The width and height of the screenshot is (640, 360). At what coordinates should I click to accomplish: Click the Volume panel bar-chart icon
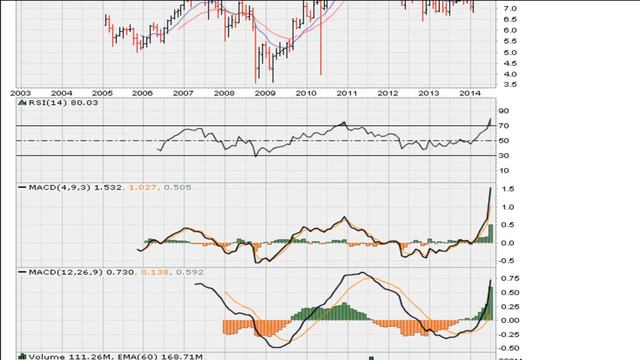coord(22,357)
